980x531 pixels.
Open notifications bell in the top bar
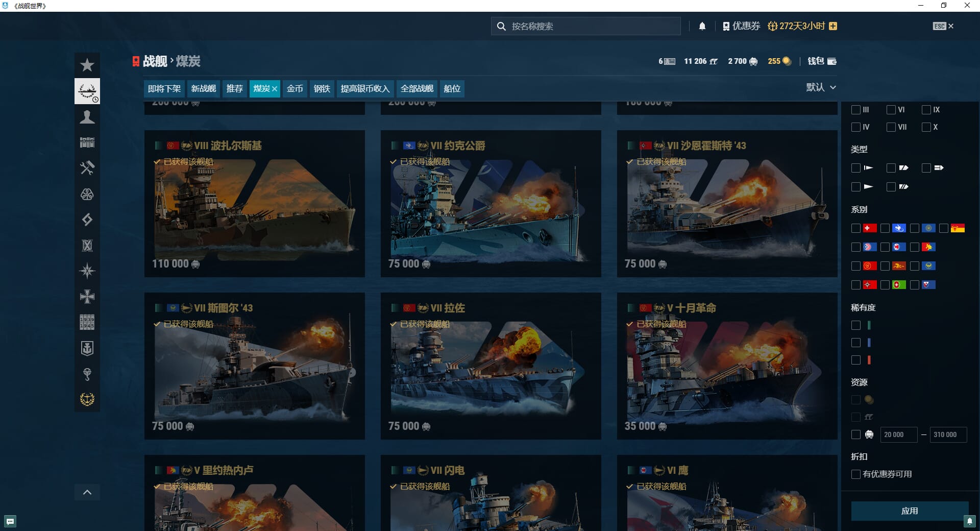click(702, 26)
